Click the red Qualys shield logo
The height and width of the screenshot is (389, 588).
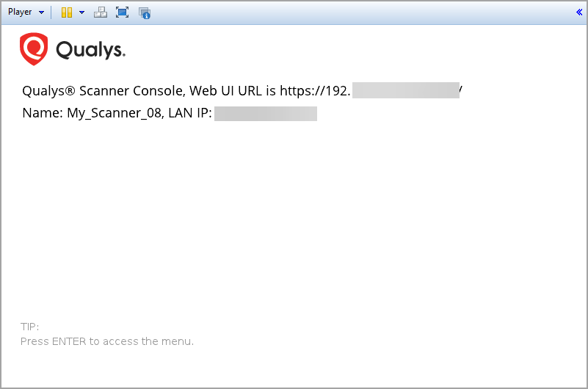[x=34, y=49]
